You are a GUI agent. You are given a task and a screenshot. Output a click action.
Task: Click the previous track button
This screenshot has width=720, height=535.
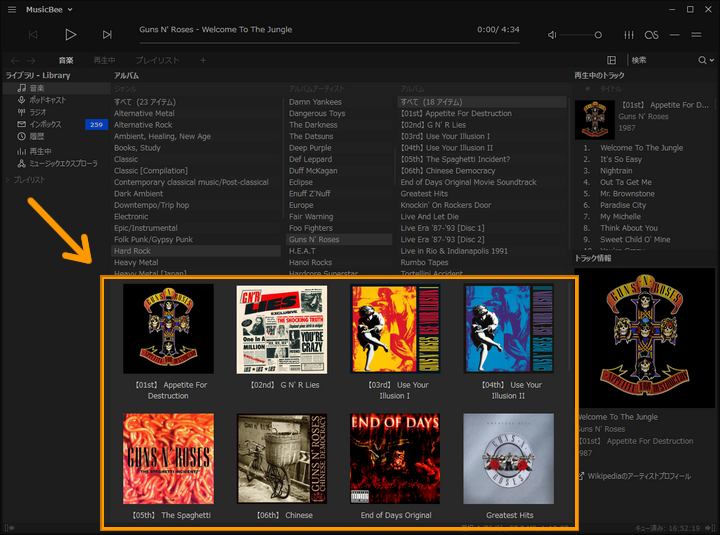[33, 35]
